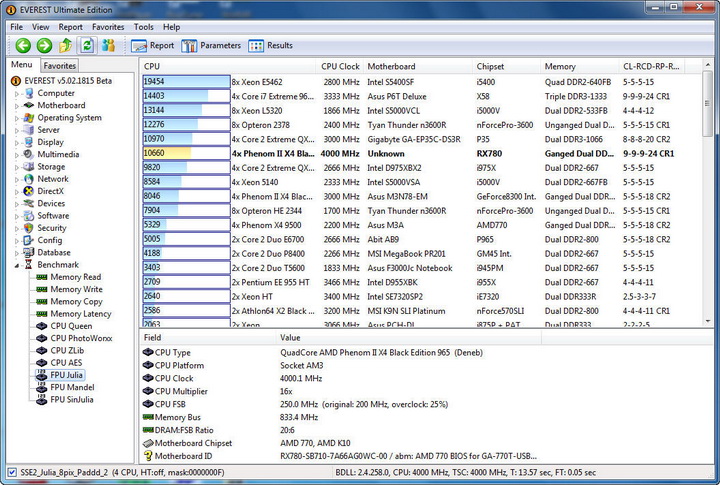Open the View menu

tap(40, 27)
